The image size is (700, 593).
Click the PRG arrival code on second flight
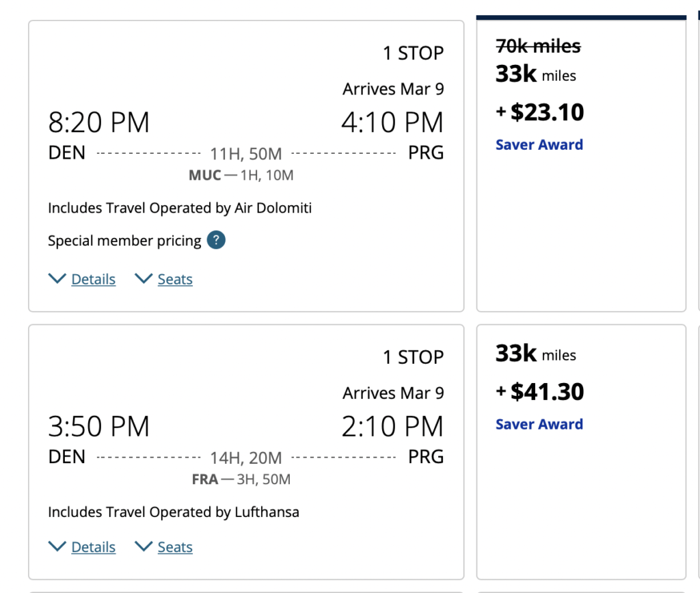425,457
